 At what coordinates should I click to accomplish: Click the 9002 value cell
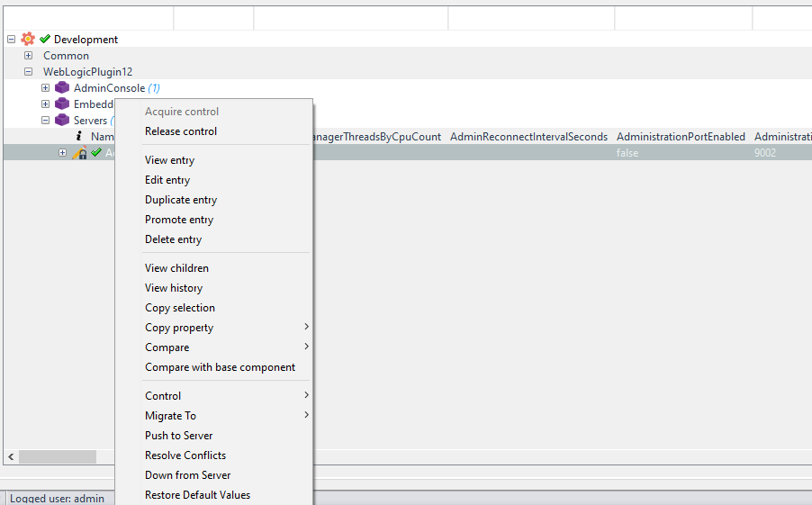(x=765, y=153)
